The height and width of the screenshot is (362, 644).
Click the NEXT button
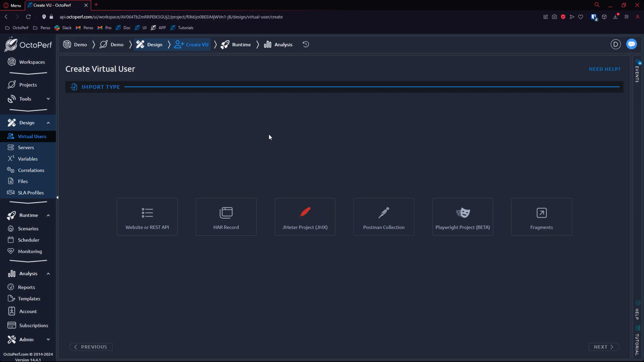click(x=604, y=347)
